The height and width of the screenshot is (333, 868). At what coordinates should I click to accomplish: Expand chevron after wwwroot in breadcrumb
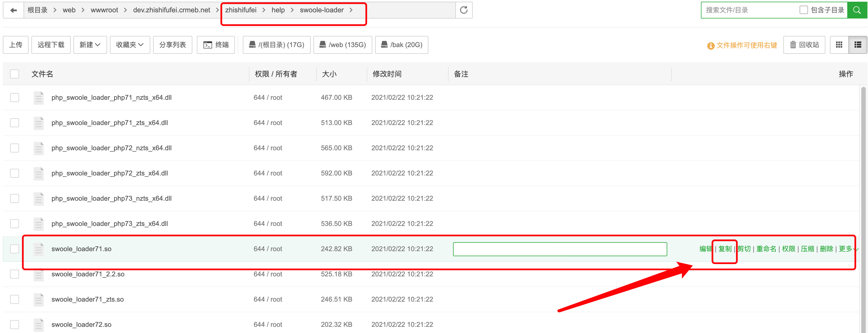coord(125,10)
